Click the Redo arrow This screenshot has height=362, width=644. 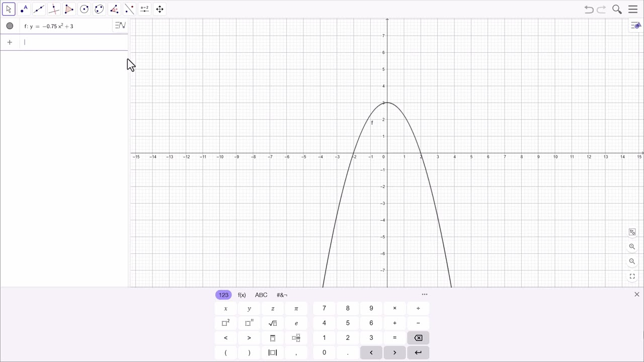click(x=601, y=9)
